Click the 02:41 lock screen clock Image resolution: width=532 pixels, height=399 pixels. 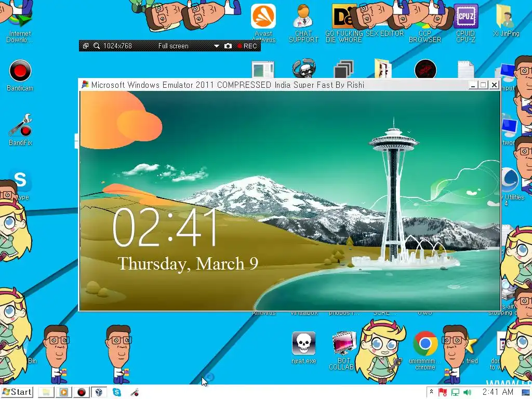[x=165, y=228]
